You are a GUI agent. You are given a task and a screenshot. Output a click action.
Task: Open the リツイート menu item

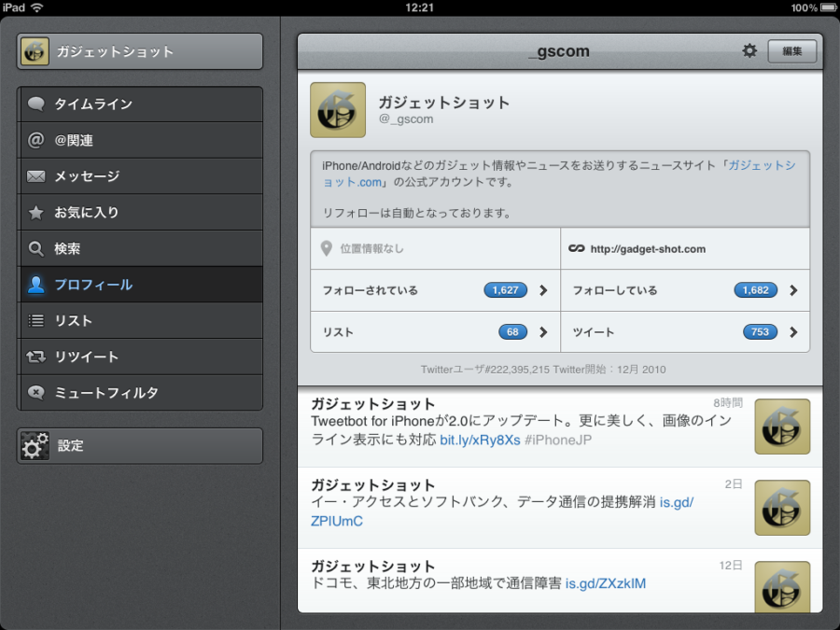[x=140, y=357]
